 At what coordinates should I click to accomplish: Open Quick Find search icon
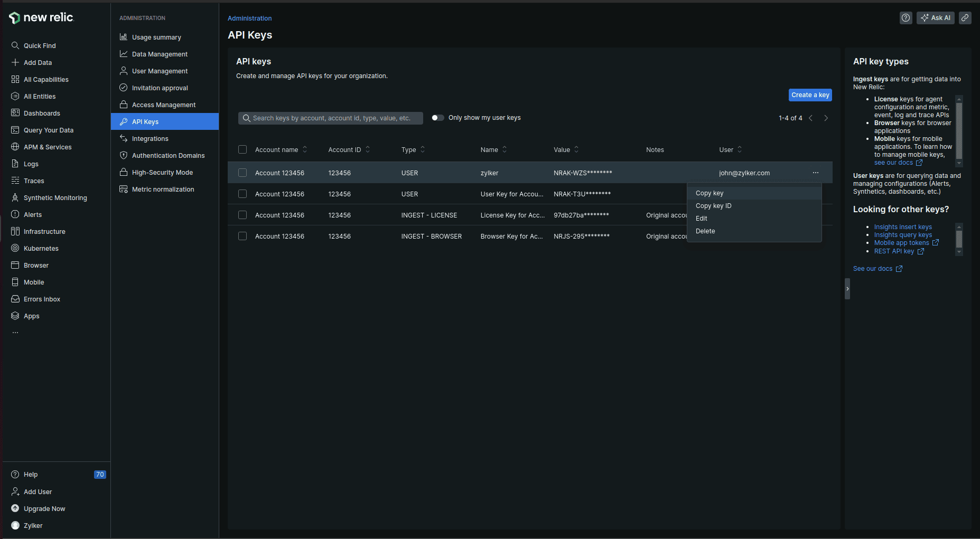pos(15,46)
